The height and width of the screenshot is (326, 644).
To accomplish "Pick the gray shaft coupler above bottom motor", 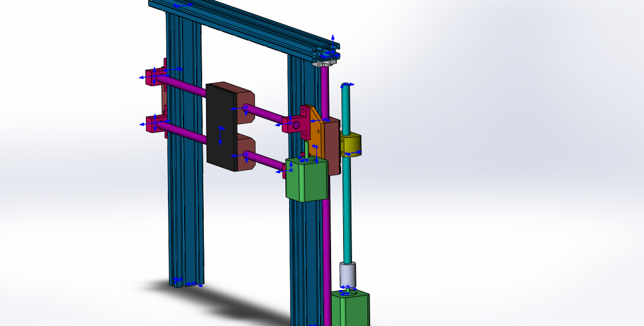I will coord(348,274).
